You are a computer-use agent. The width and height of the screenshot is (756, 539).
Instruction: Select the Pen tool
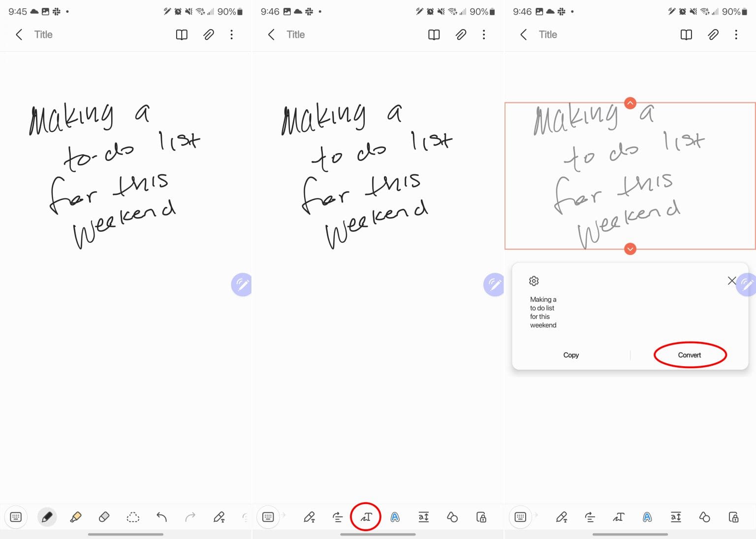point(47,517)
